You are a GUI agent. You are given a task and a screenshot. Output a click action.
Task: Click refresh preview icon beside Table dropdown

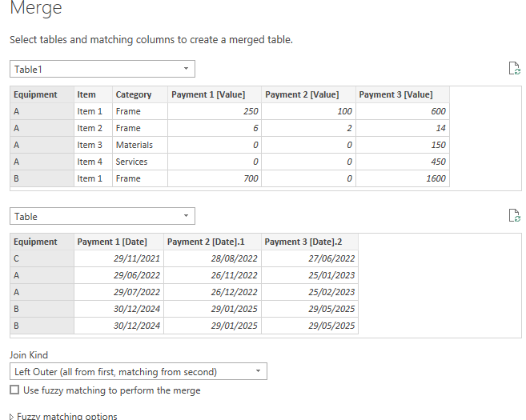pos(514,215)
